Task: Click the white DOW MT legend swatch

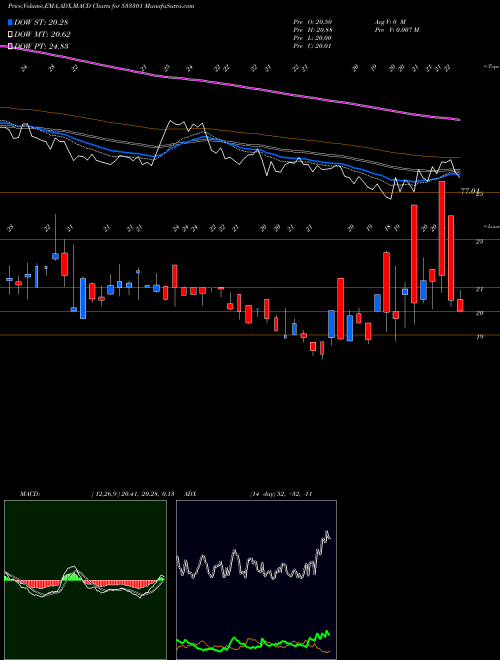Action: pos(10,35)
